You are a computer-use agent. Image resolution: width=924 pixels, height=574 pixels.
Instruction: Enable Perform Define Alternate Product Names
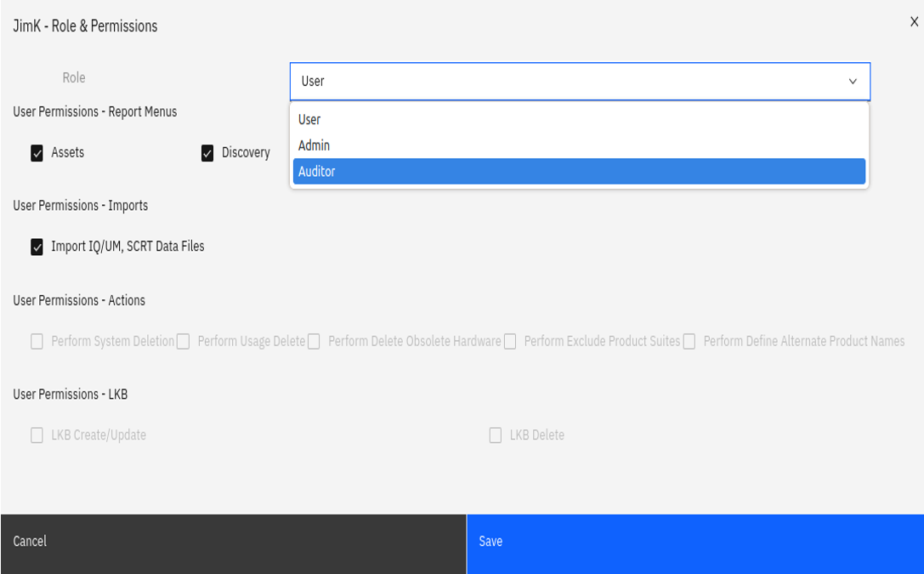point(689,342)
